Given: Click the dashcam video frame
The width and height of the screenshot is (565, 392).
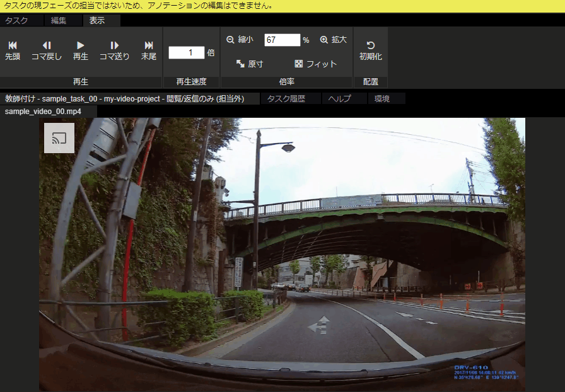Looking at the screenshot, I should point(282,255).
